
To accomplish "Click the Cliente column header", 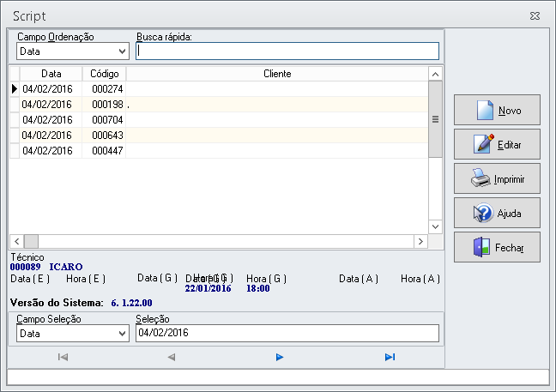I will click(277, 74).
